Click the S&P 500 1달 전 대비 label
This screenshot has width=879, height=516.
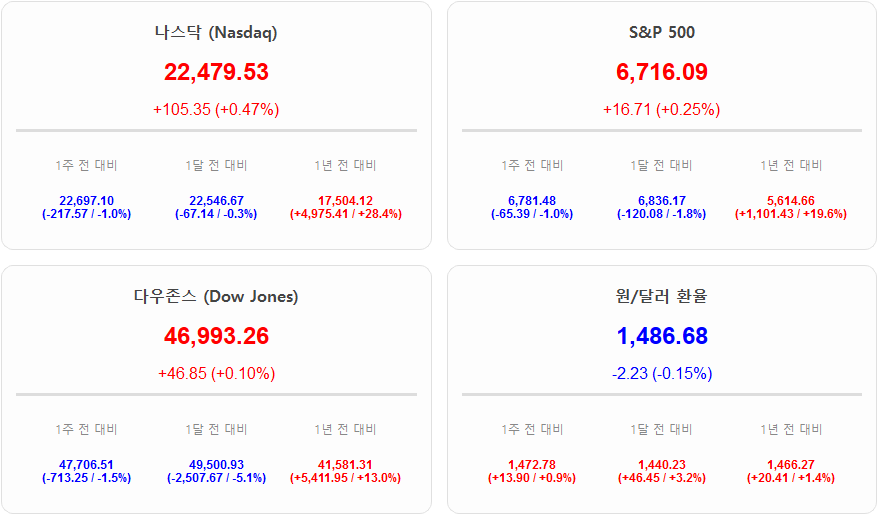pyautogui.click(x=661, y=165)
